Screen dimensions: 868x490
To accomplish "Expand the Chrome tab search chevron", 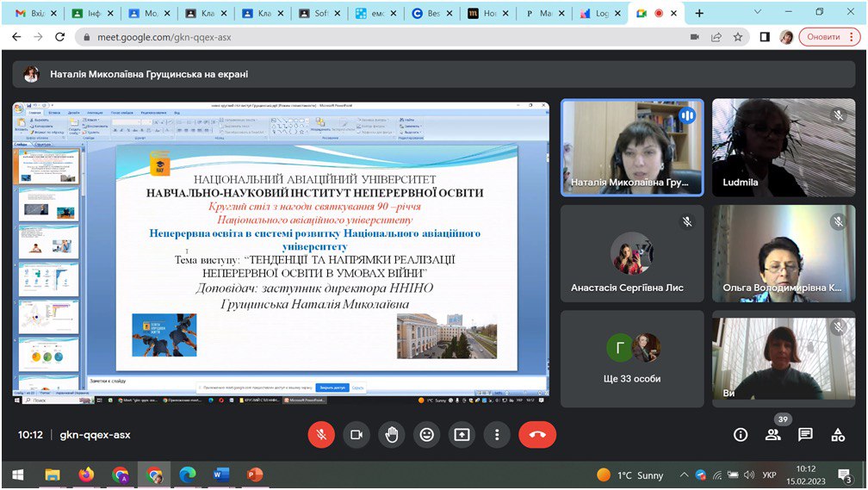I will 758,13.
